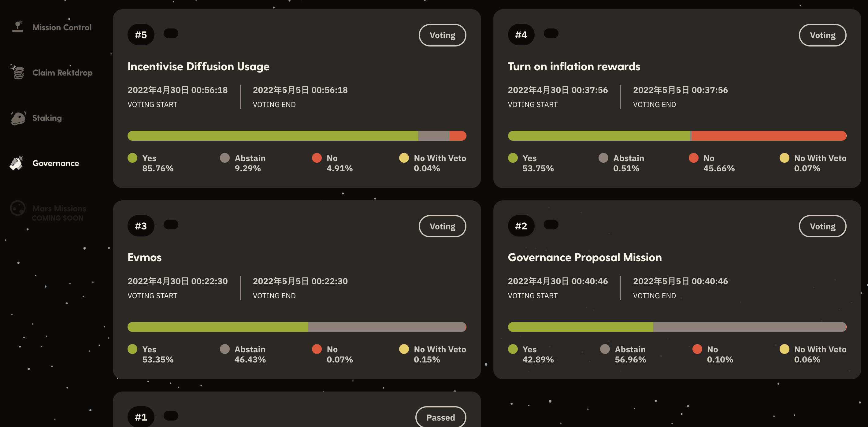Click the #5 proposal number badge

[x=141, y=35]
